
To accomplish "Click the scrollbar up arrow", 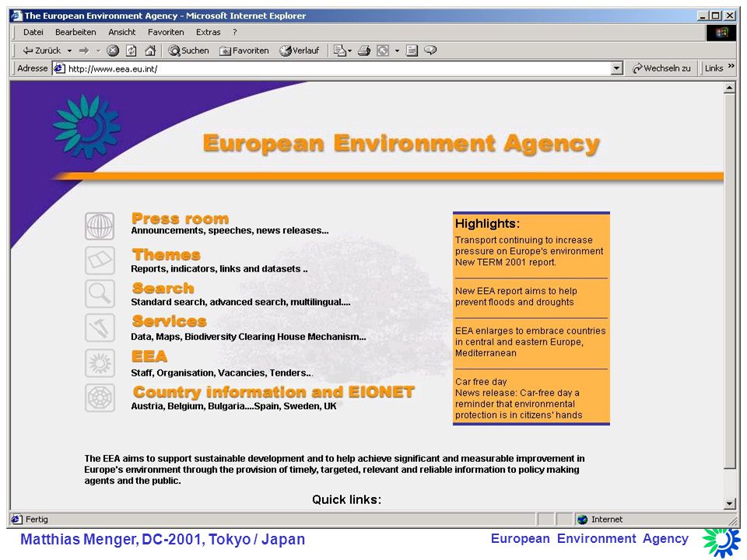I will click(x=729, y=88).
